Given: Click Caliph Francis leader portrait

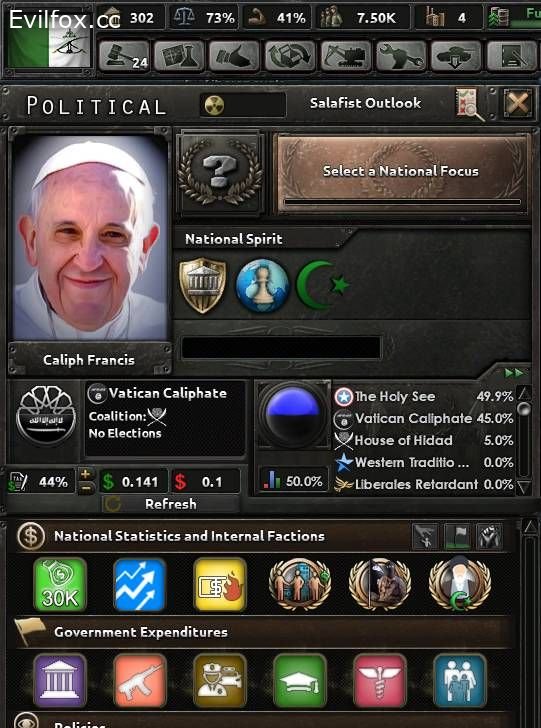Looking at the screenshot, I should (x=90, y=239).
